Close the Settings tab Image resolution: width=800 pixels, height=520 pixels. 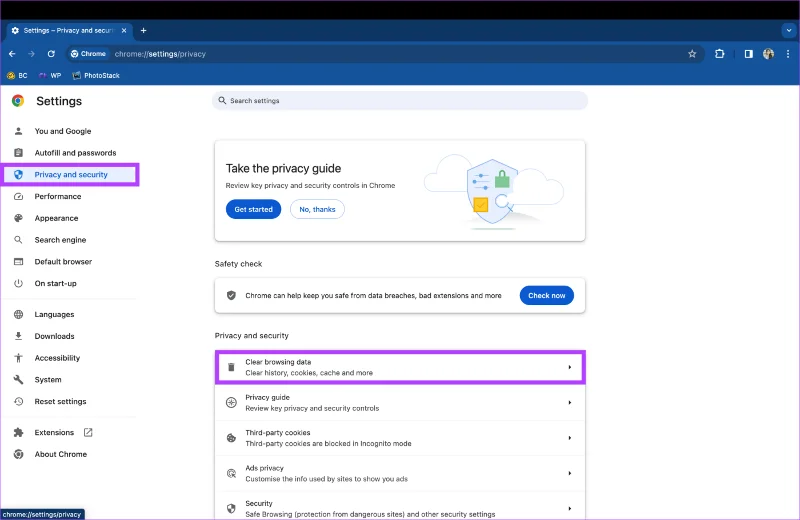(x=124, y=31)
